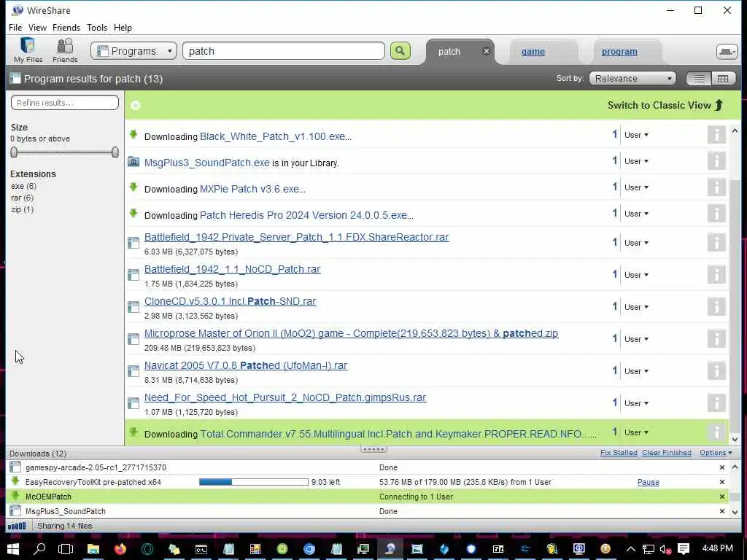Click library icon beside MsgPlus3_SoundPatch.exe

point(133,162)
